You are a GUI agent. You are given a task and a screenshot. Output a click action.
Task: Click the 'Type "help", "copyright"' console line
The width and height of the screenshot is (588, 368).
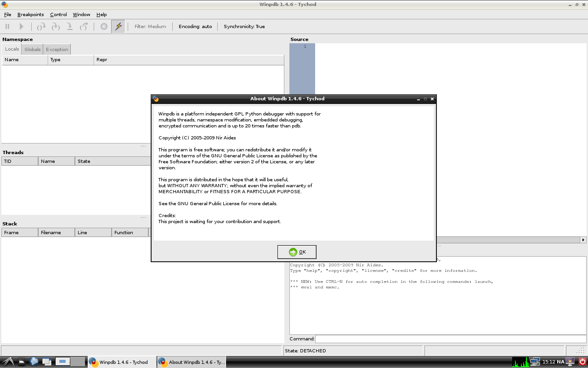point(384,271)
